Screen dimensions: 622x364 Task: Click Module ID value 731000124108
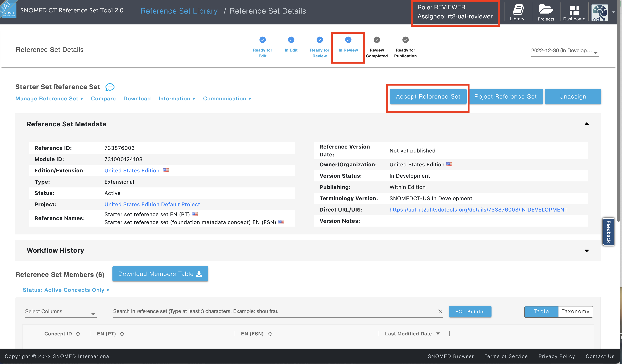pyautogui.click(x=123, y=159)
